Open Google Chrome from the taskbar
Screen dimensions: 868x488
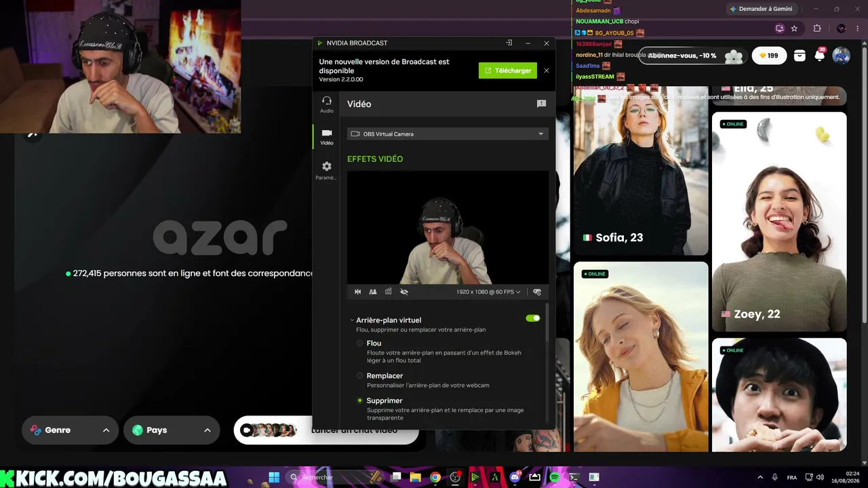435,477
